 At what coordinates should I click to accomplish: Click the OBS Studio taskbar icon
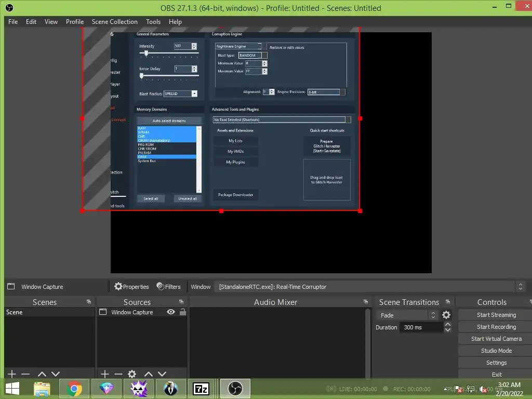click(235, 389)
